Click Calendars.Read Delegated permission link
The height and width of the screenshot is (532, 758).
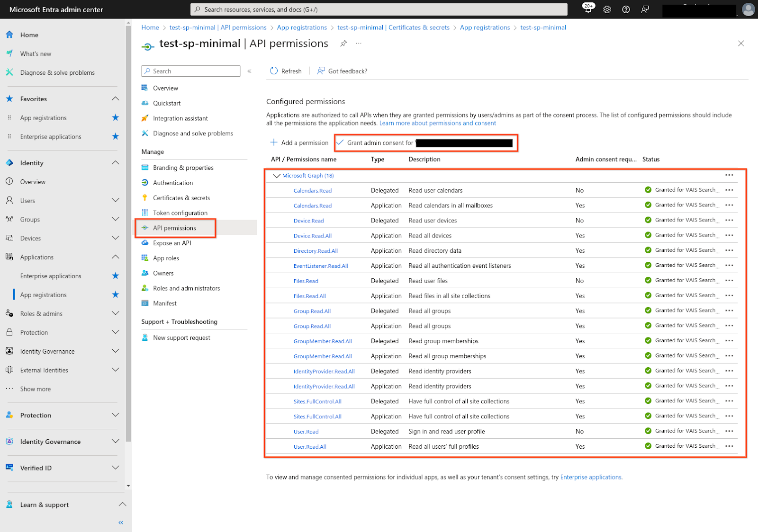tap(312, 191)
